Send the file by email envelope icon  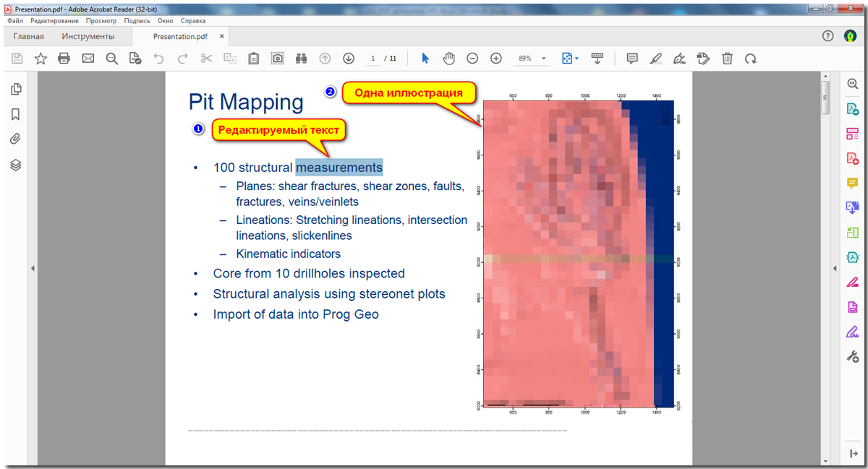(x=88, y=59)
